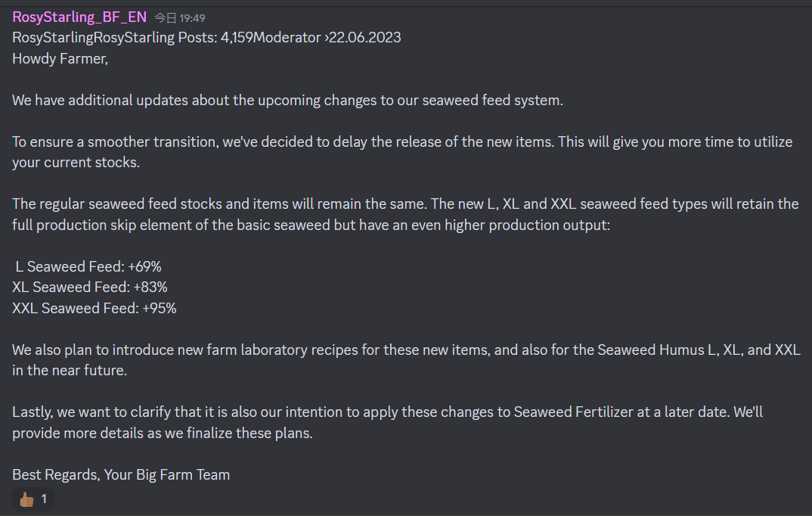Click the Posts: 4,159 text
This screenshot has height=516, width=812.
(216, 37)
